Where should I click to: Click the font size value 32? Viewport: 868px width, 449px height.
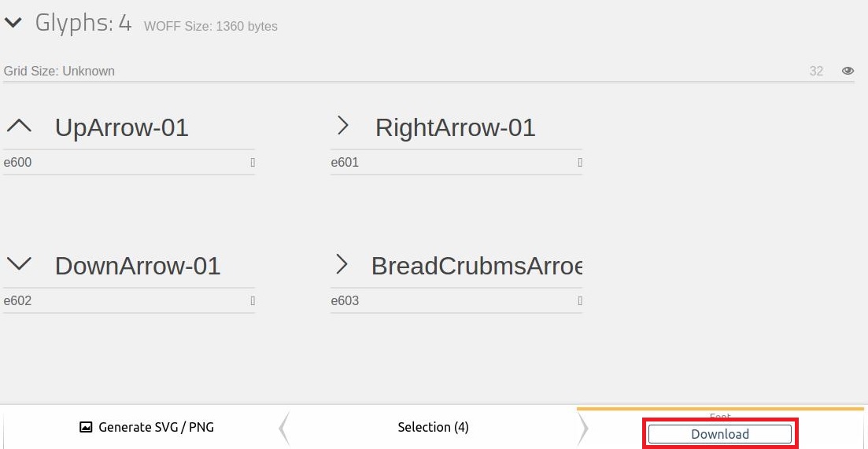816,71
